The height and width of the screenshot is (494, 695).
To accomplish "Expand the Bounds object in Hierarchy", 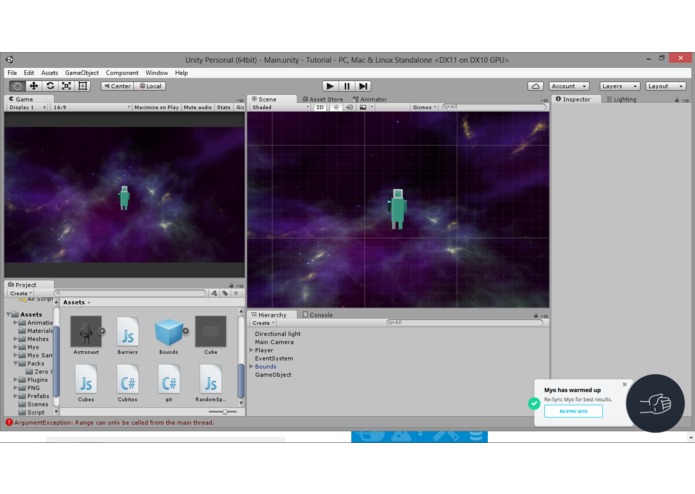I will coord(251,366).
